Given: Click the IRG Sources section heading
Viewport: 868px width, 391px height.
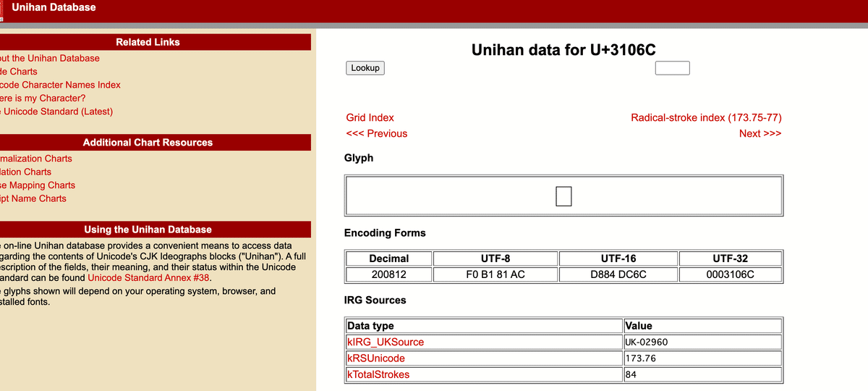Looking at the screenshot, I should 375,300.
